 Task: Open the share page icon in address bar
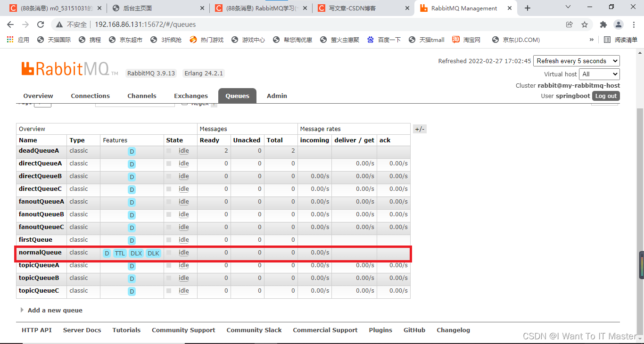click(x=570, y=25)
